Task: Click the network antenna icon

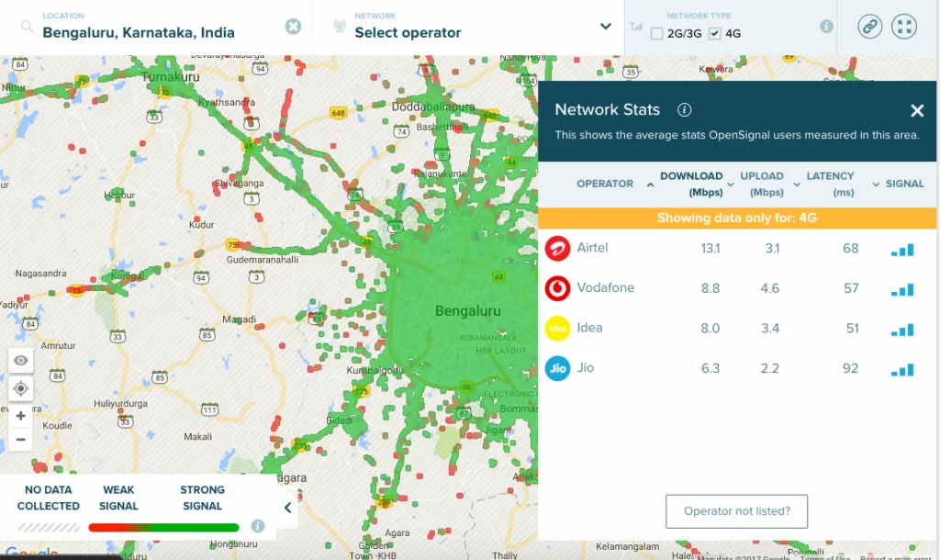Action: [340, 27]
